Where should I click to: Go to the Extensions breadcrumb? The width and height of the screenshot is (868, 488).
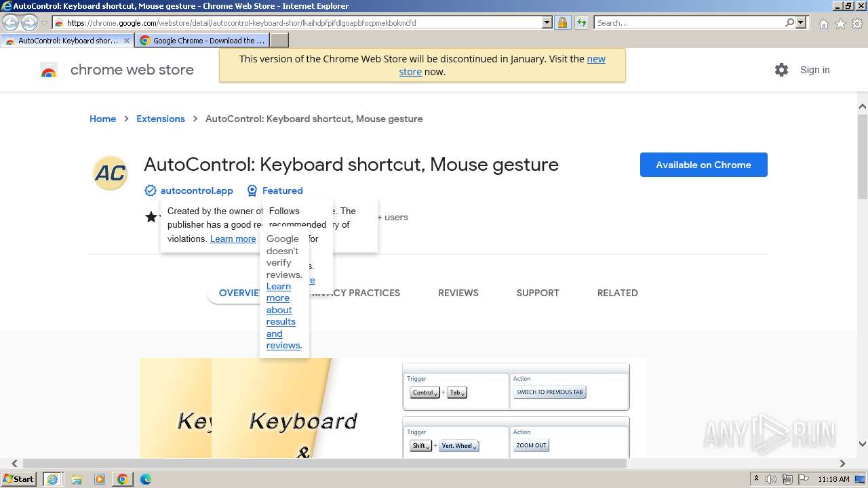tap(160, 119)
